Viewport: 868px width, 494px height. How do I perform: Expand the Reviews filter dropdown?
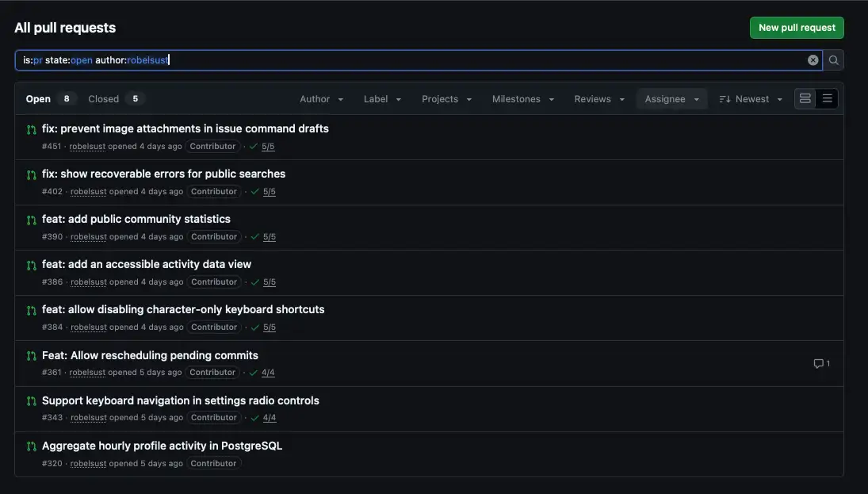pyautogui.click(x=599, y=99)
